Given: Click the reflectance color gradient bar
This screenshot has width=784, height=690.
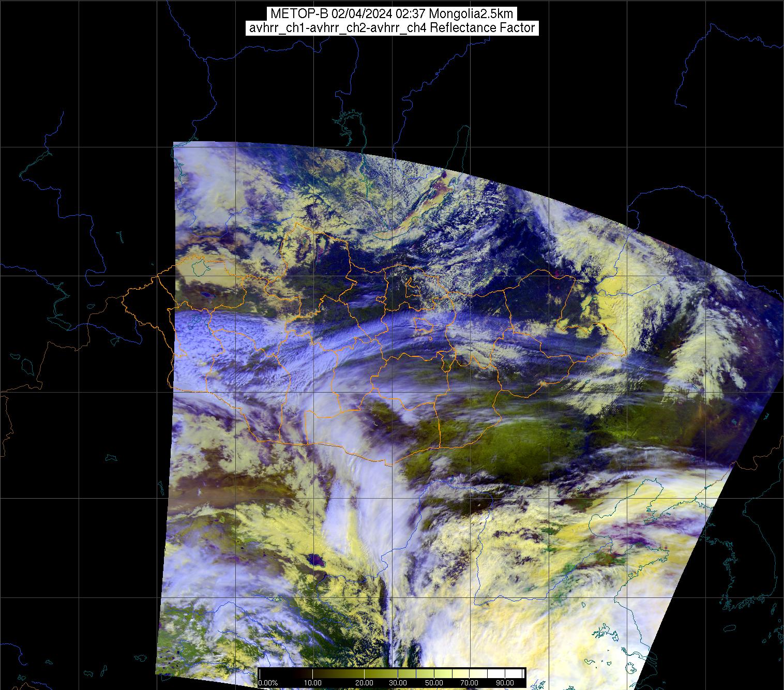Looking at the screenshot, I should click(x=391, y=673).
